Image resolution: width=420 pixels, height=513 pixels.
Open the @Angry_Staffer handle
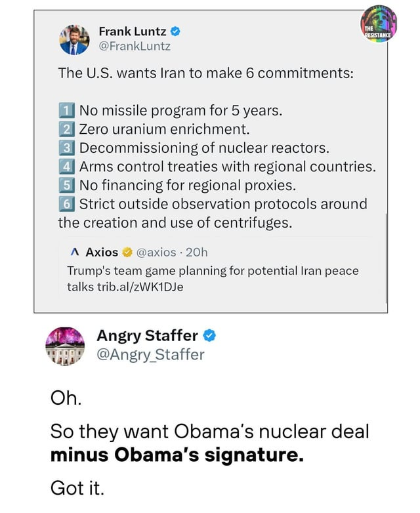[151, 355]
